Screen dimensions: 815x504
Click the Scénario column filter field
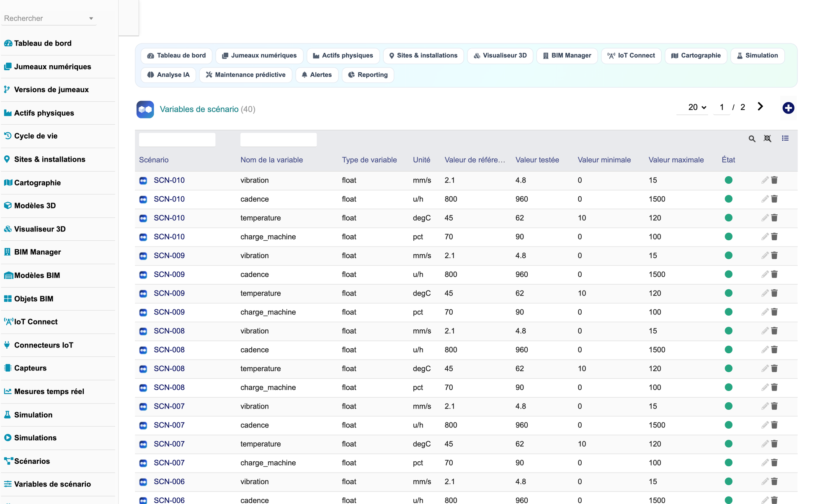177,139
